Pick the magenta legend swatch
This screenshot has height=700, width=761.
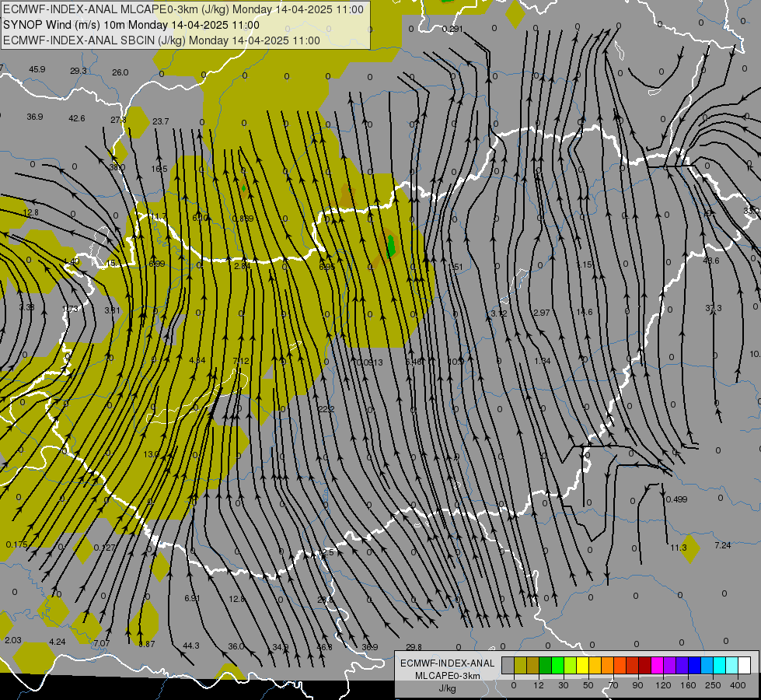click(657, 665)
